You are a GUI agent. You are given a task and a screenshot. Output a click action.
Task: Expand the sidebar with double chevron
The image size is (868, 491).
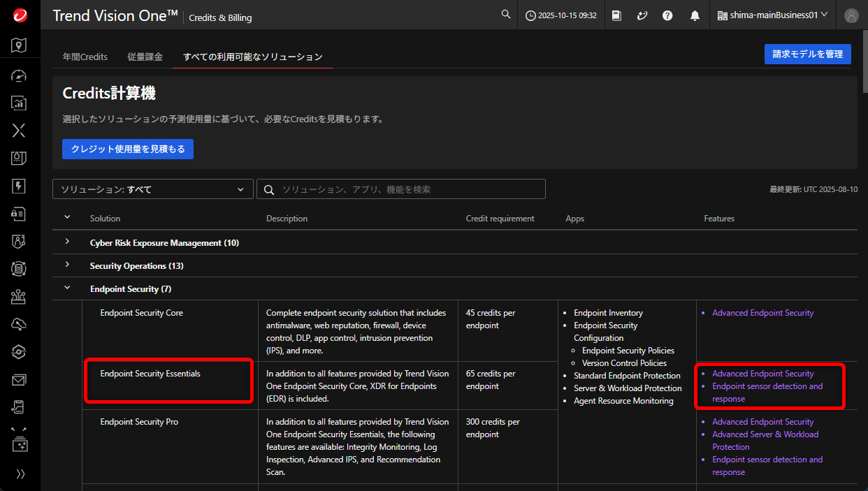click(x=20, y=474)
